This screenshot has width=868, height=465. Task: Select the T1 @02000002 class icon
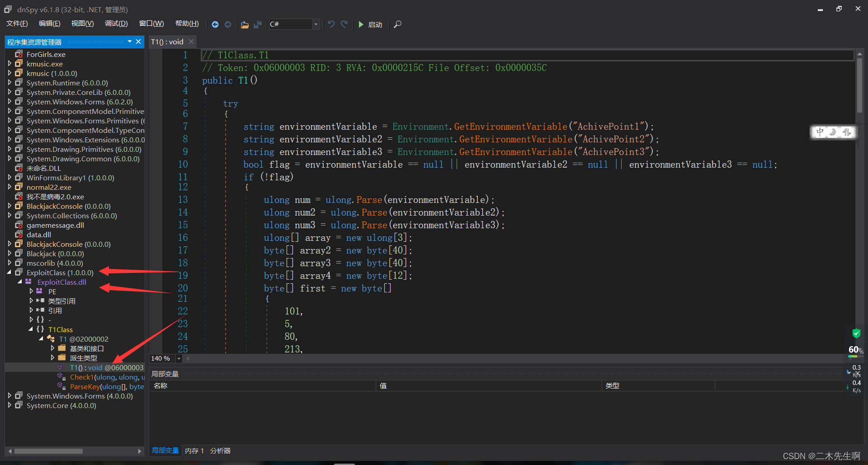(51, 339)
